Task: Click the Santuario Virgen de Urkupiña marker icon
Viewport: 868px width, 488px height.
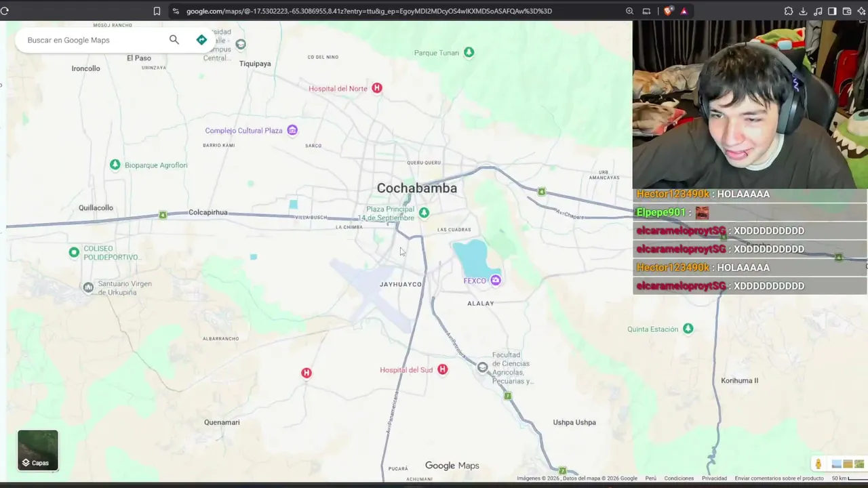Action: [88, 287]
